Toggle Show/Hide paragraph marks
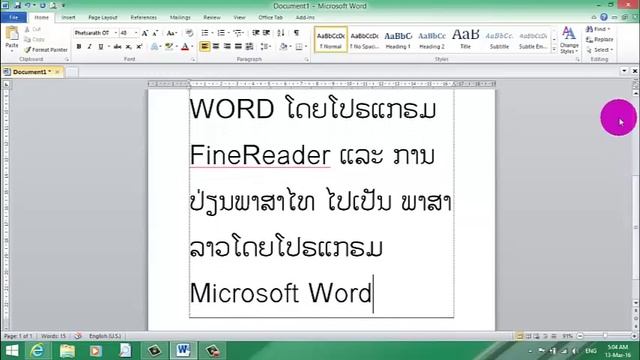The image size is (640, 360). (296, 33)
